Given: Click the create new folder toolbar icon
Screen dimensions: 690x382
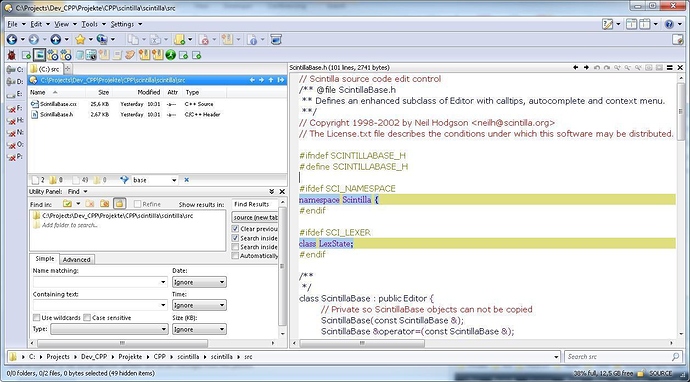Looking at the screenshot, I should [x=180, y=40].
